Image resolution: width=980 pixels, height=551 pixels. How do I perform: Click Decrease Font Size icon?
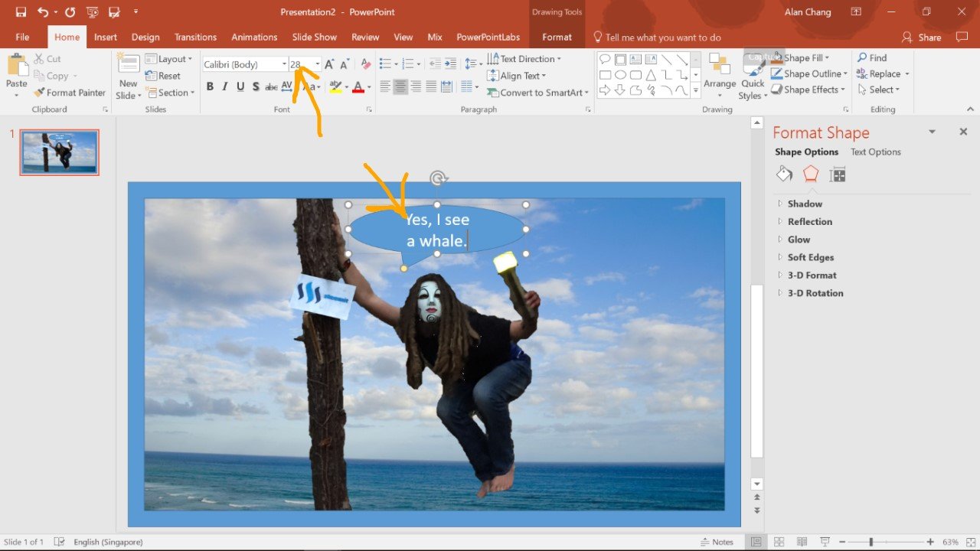click(344, 64)
